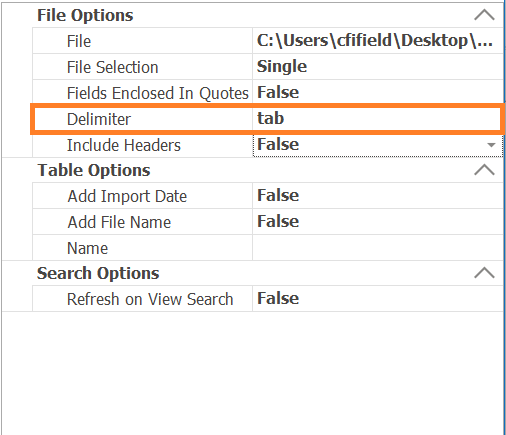Screen dimensions: 506x435
Task: Collapse the Search Options section chevron
Action: point(484,273)
